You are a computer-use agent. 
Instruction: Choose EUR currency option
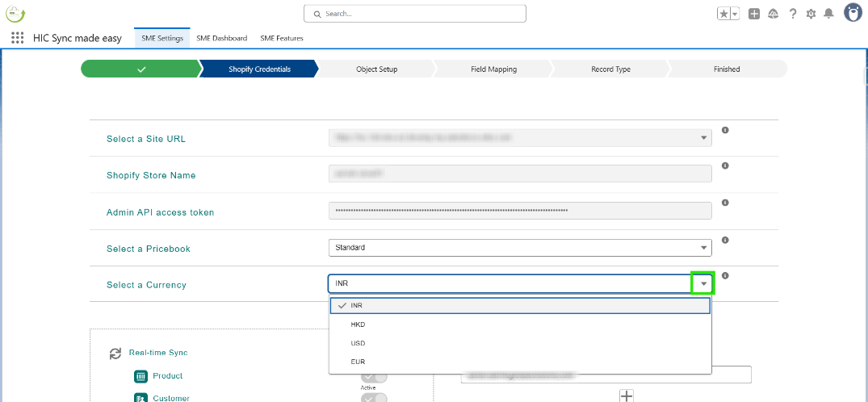point(520,362)
